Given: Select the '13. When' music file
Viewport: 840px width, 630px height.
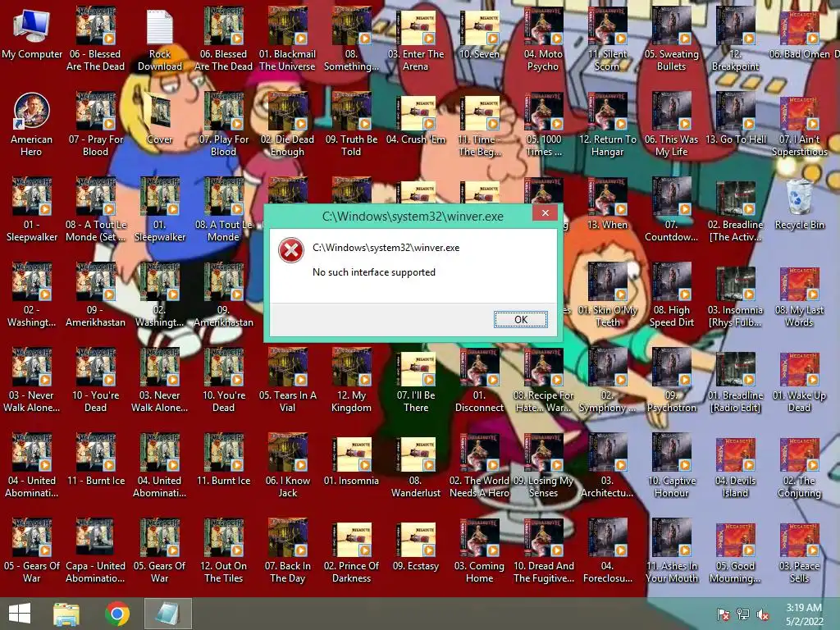Looking at the screenshot, I should pyautogui.click(x=607, y=204).
